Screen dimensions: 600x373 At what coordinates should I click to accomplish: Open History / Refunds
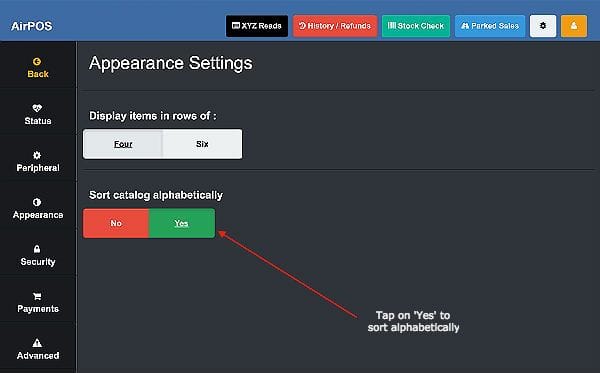coord(335,26)
